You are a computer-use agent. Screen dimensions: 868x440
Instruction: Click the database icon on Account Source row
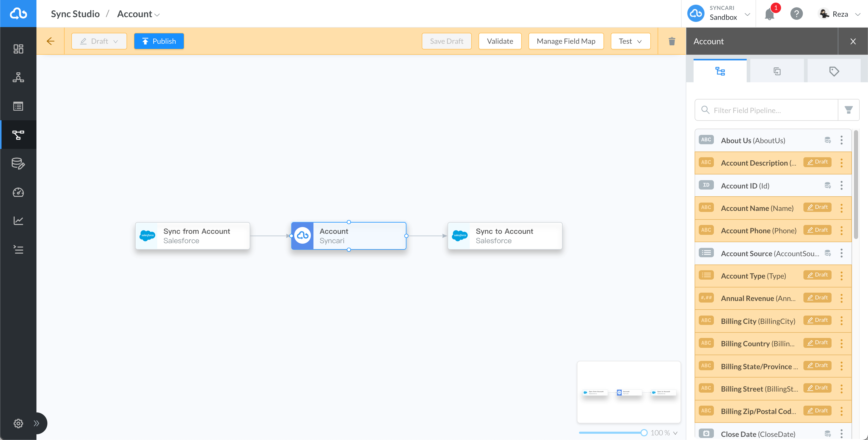coord(828,253)
